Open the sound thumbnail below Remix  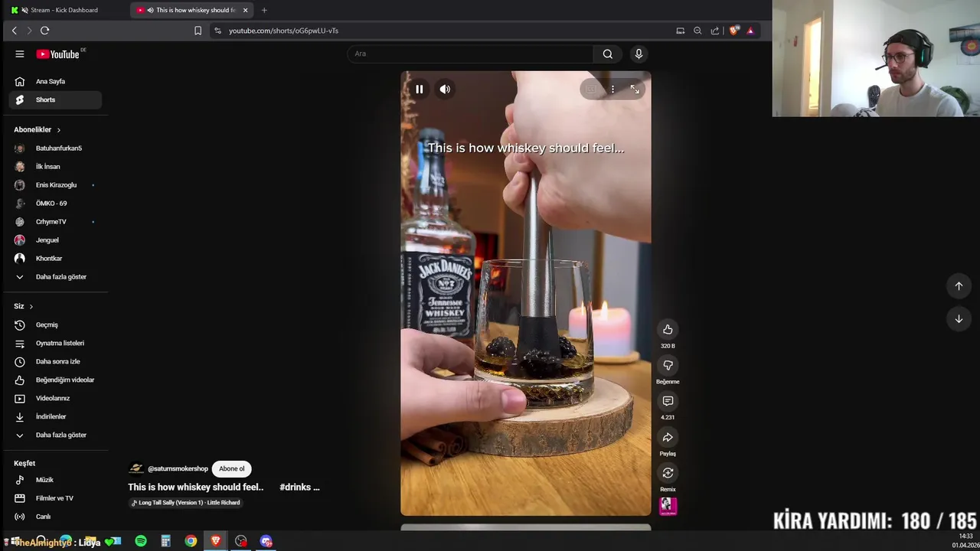[668, 506]
